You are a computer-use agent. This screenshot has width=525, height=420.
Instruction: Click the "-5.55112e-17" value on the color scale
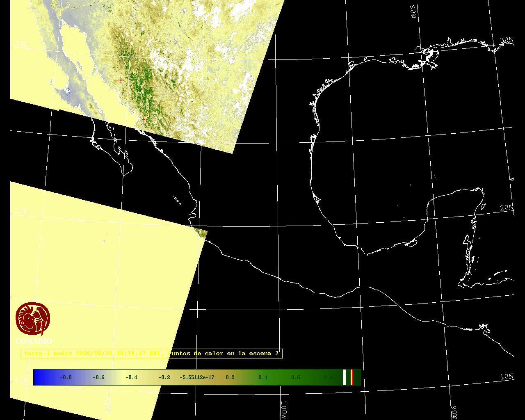[197, 377]
